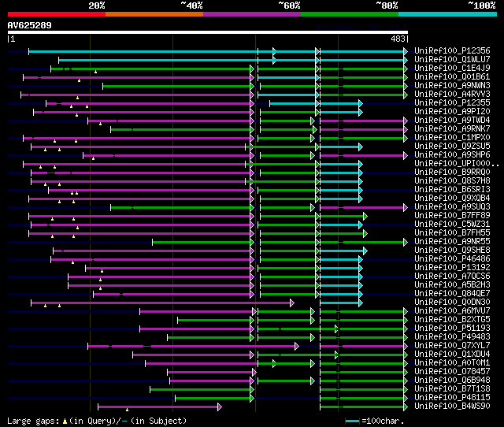This screenshot has width=504, height=427.
Task: Choose the UniRef100_C1MPX0 entry
Action: click(452, 138)
